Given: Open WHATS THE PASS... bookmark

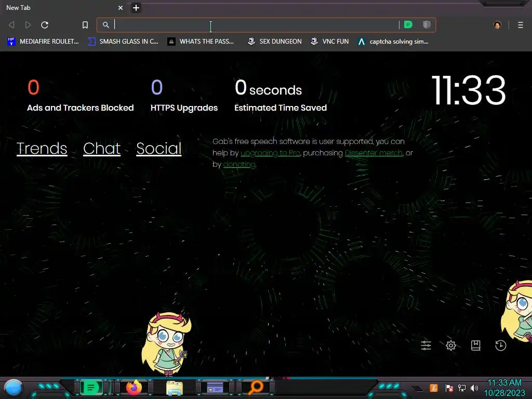Looking at the screenshot, I should point(201,42).
